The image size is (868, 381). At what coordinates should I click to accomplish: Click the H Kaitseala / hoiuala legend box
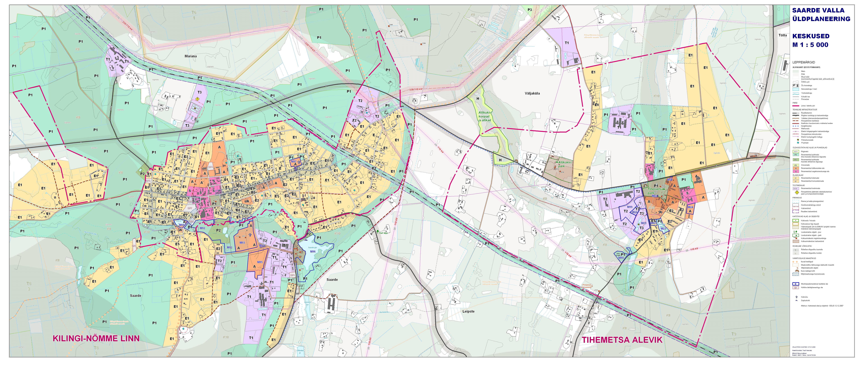coord(796,221)
